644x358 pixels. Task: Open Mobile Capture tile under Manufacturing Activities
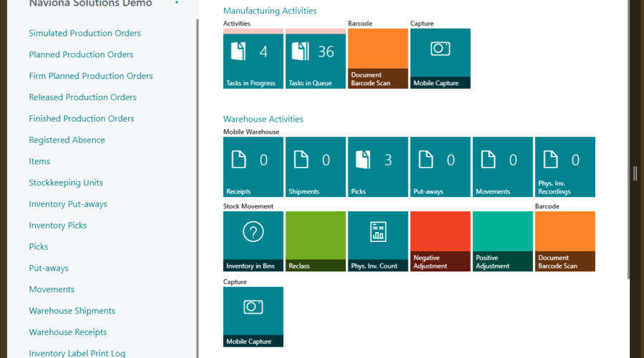tap(440, 59)
